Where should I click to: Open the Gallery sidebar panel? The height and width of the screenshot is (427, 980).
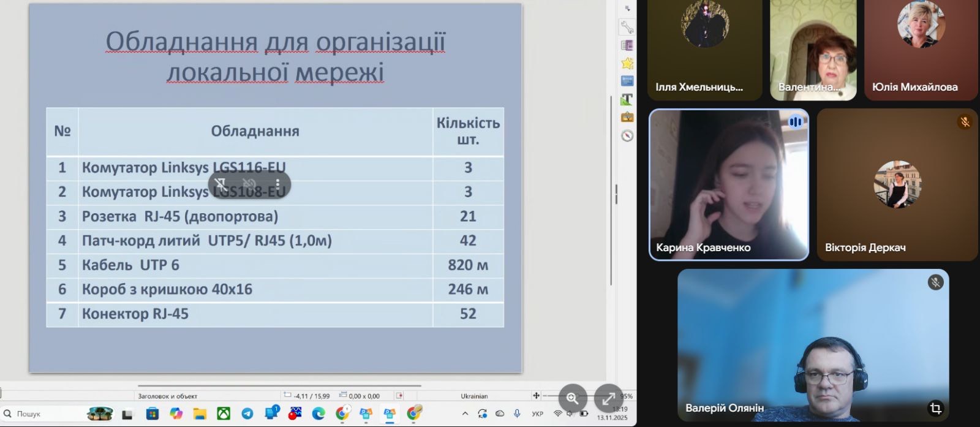tap(627, 117)
